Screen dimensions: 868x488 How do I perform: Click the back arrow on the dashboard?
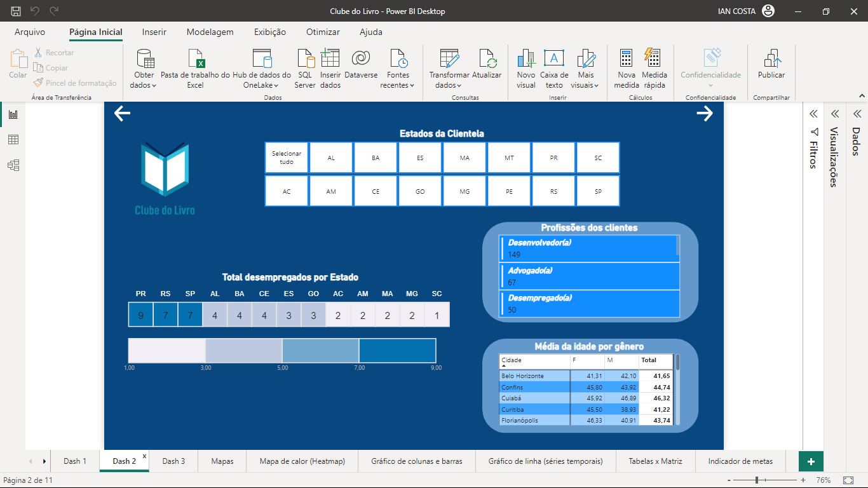pyautogui.click(x=122, y=113)
